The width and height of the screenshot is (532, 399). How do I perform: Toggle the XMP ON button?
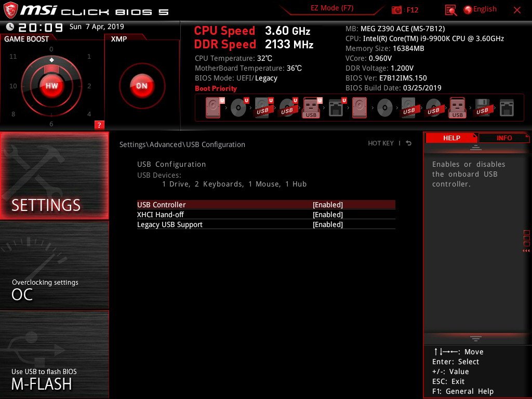(x=142, y=86)
